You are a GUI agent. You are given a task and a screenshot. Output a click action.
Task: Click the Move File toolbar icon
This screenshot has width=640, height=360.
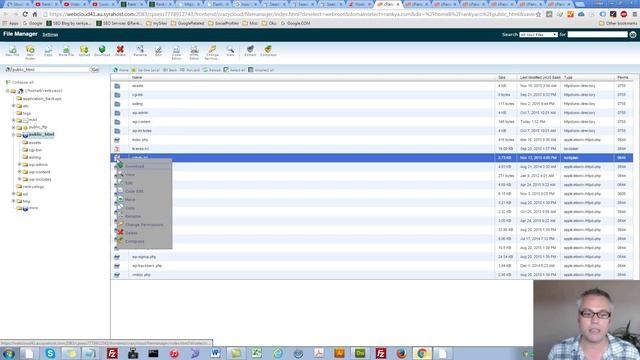pos(66,51)
